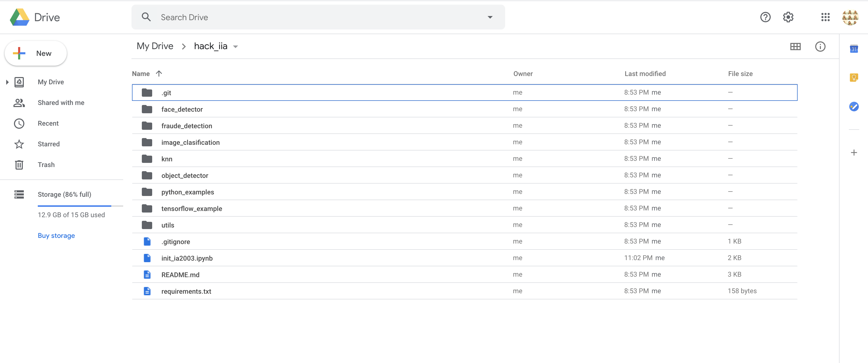Open the Google Calendar side panel icon
Viewport: 868px width, 363px height.
[x=854, y=49]
